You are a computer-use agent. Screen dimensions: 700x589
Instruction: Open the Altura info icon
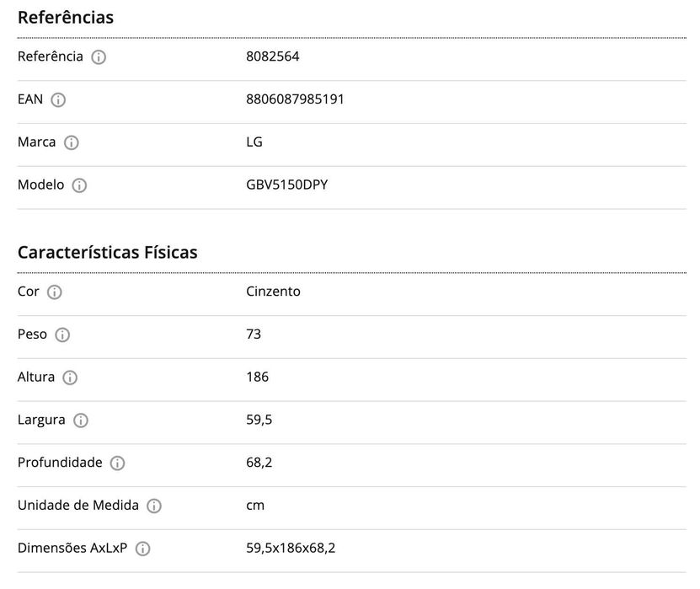pyautogui.click(x=70, y=378)
